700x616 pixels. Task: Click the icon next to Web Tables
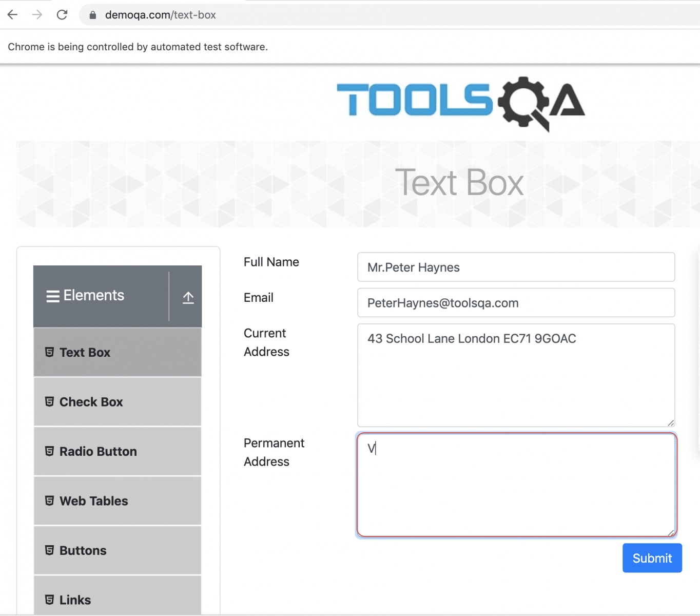49,501
